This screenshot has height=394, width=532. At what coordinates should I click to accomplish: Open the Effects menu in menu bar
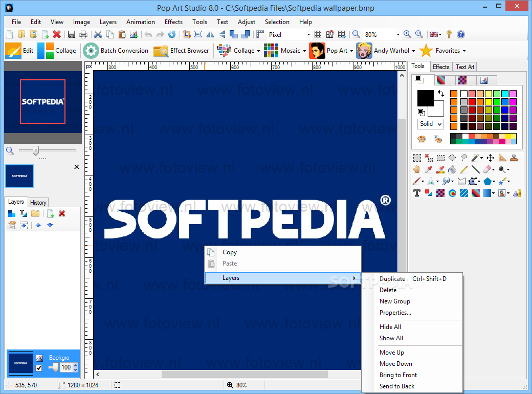(173, 21)
